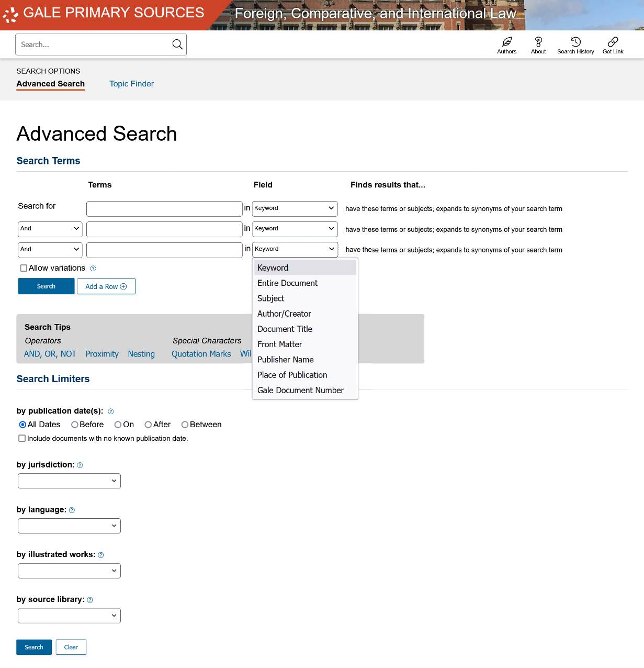This screenshot has width=644, height=668.
Task: Open help icon next to by jurisdiction
Action: pos(80,465)
